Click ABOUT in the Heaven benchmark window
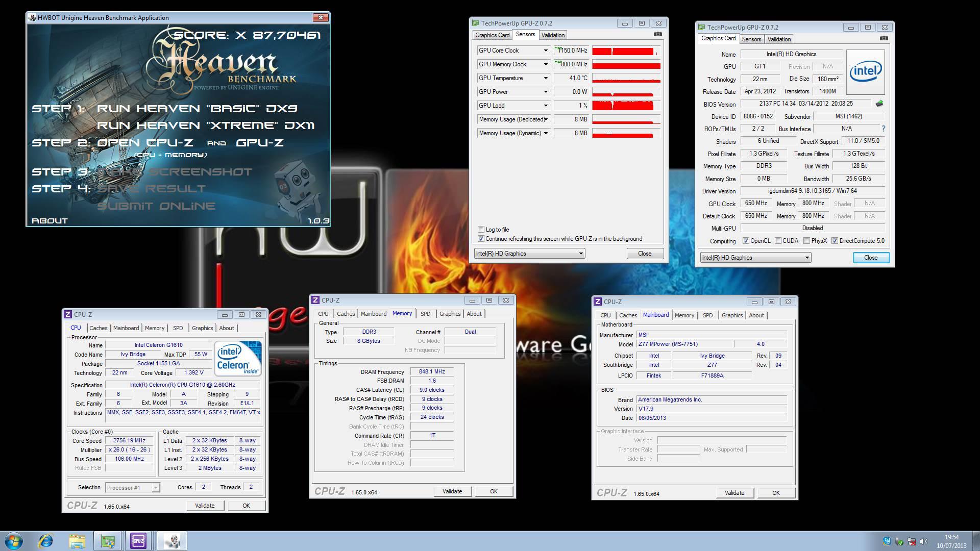 [50, 220]
